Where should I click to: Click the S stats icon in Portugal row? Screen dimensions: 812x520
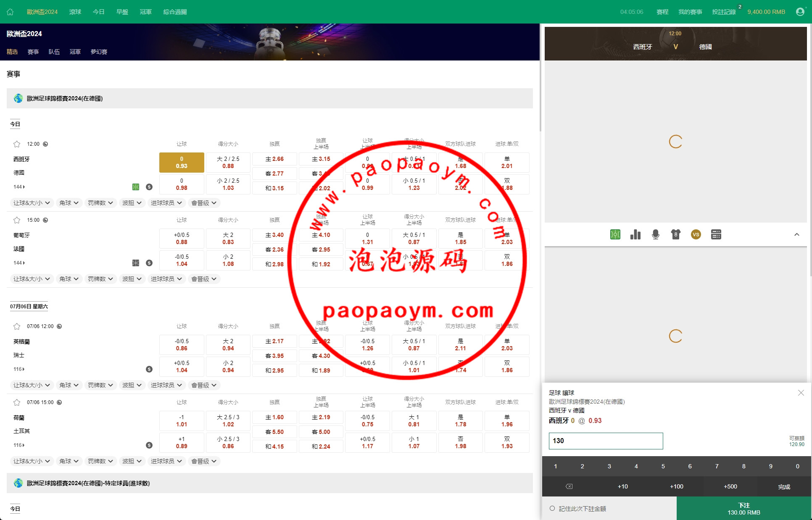tap(149, 263)
